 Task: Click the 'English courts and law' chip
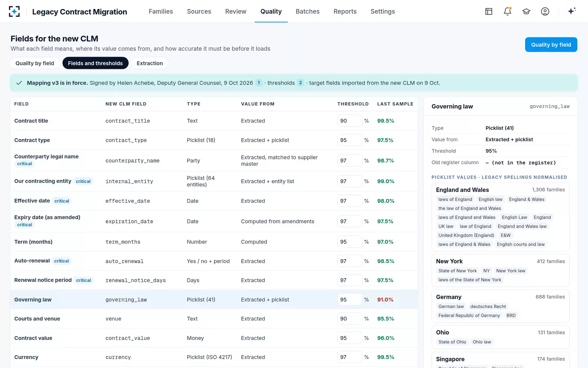coord(521,244)
